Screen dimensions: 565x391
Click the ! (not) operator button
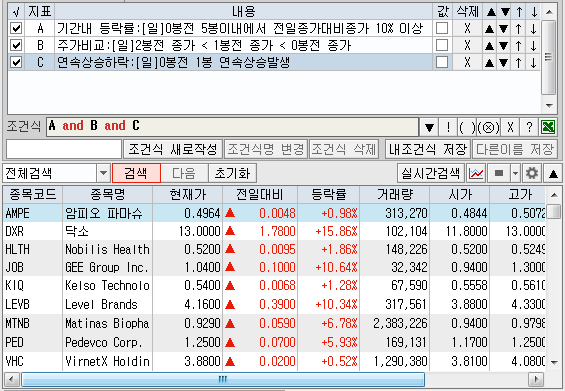click(x=448, y=127)
